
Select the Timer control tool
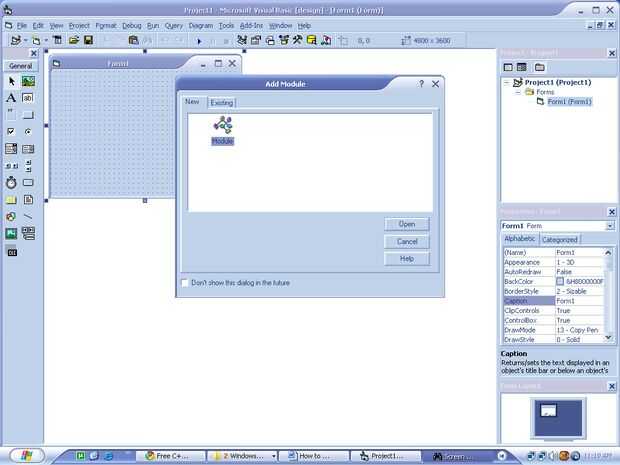click(x=11, y=183)
